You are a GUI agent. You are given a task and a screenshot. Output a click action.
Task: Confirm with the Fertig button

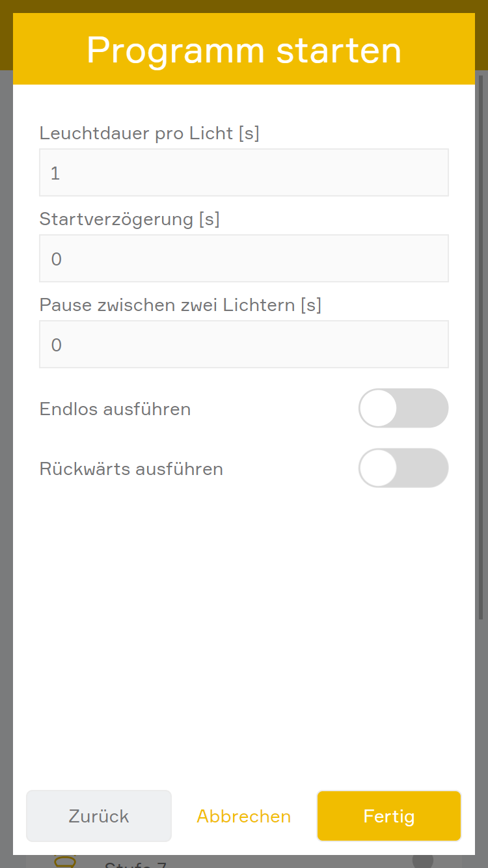389,816
